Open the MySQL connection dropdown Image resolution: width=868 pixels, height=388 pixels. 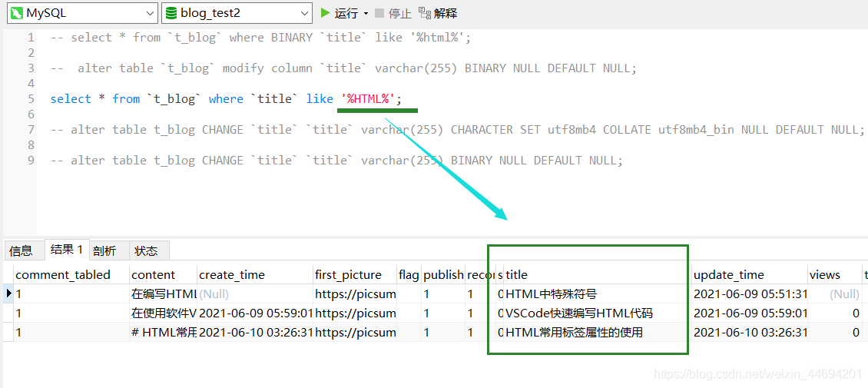[x=150, y=13]
